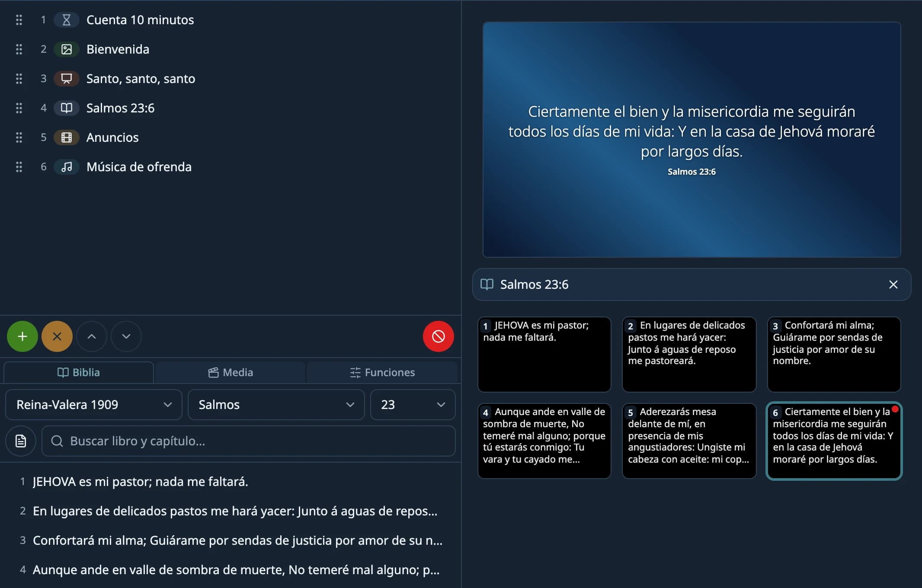Click the book icon beside Salmos 23:6 in the playlist
Viewport: 922px width, 588px height.
(x=66, y=108)
